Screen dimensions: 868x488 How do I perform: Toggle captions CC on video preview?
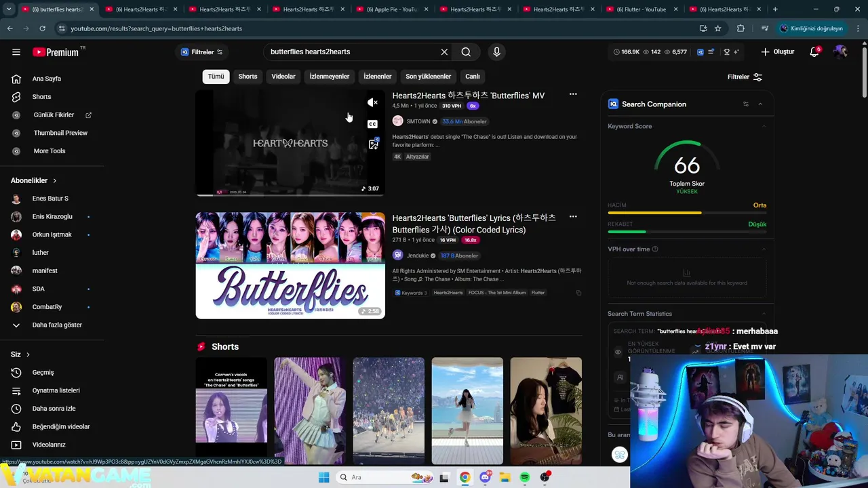(372, 124)
